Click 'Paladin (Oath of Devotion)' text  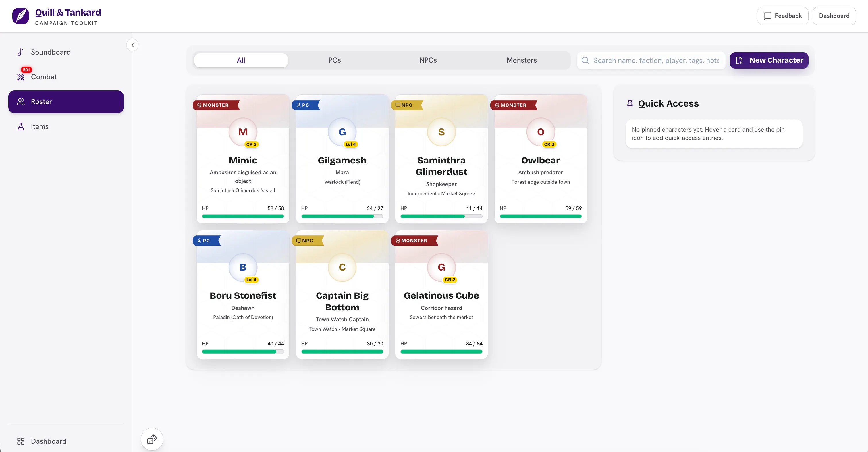243,317
